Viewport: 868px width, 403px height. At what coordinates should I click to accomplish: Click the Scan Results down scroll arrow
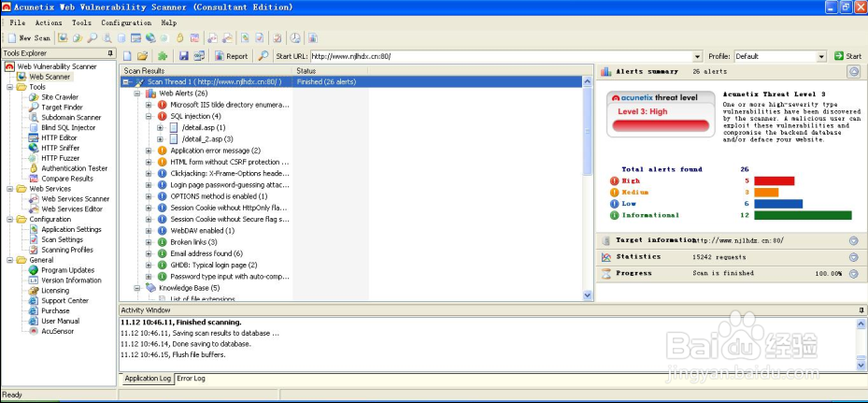coord(588,296)
